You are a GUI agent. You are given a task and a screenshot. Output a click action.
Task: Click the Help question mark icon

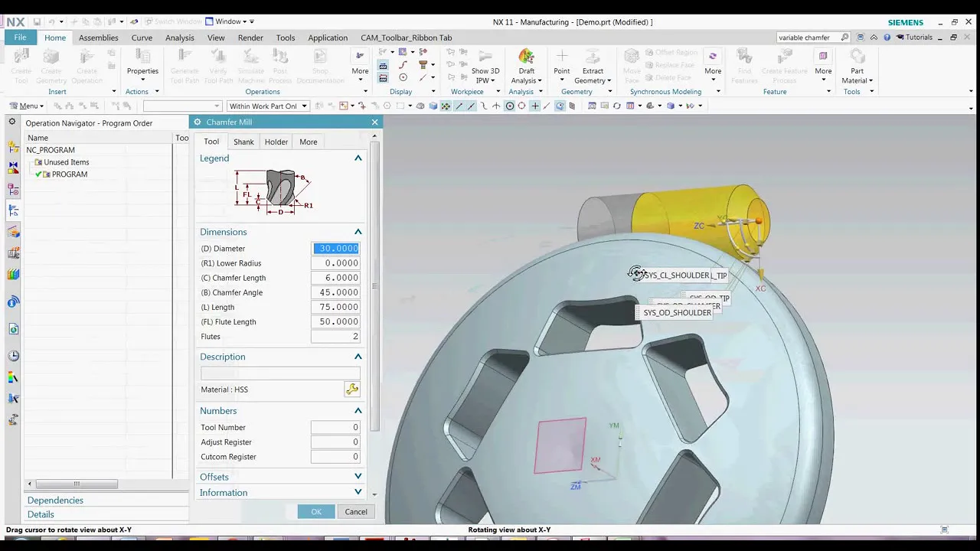(x=887, y=37)
